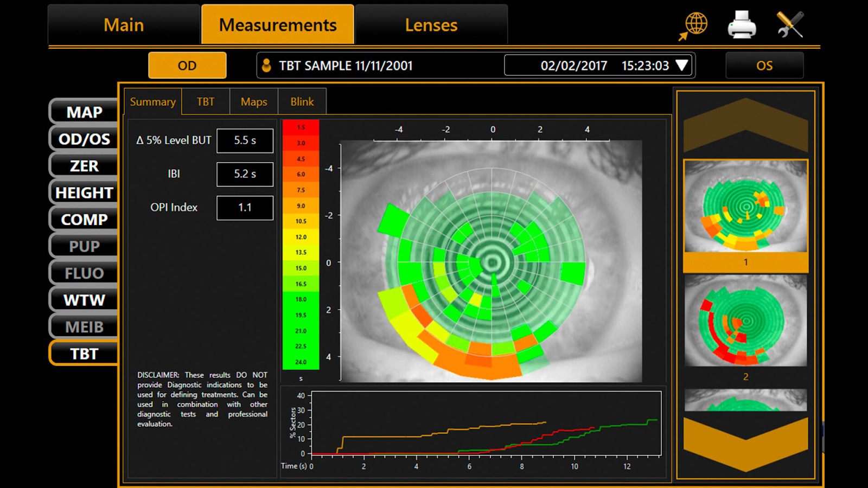Viewport: 868px width, 488px height.
Task: Open the wrench and screwdriver settings
Action: [x=789, y=25]
